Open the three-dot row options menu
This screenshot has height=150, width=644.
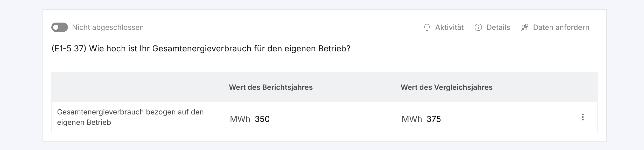coord(583,117)
